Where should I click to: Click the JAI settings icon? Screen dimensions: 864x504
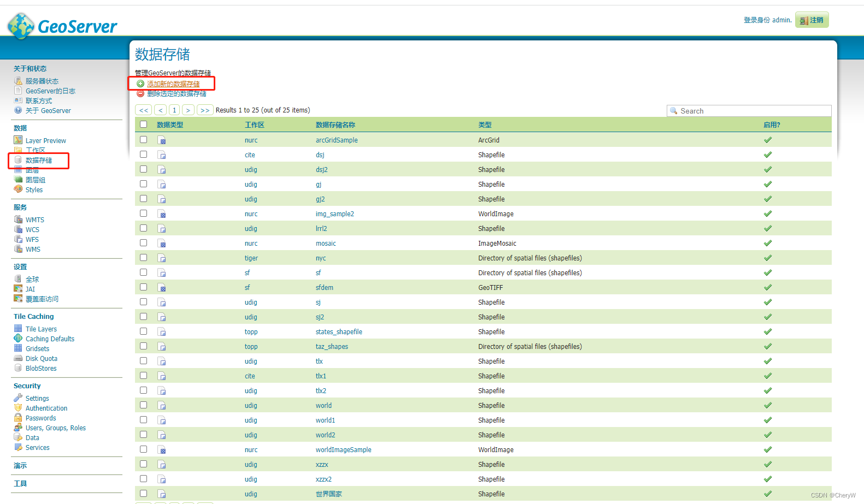pyautogui.click(x=18, y=289)
